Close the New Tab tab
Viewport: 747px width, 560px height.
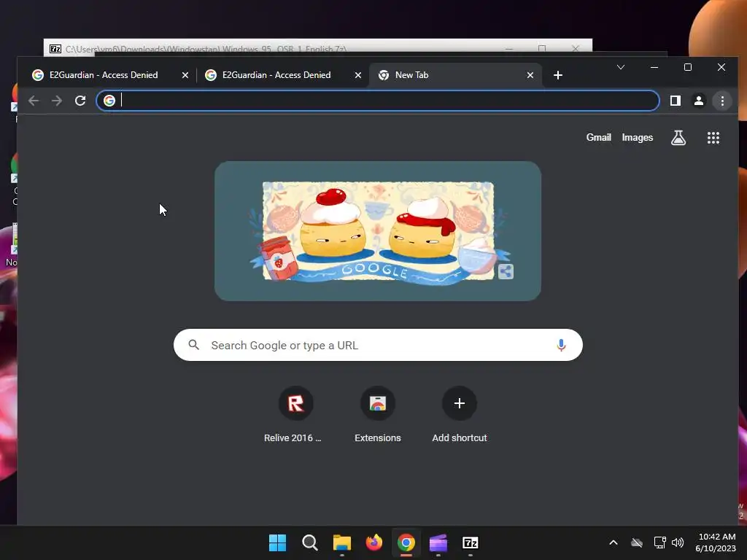click(x=530, y=75)
